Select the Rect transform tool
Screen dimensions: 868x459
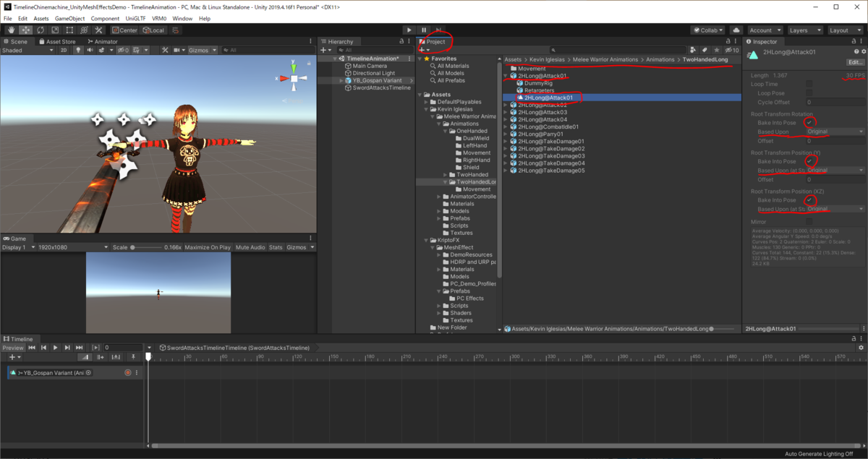click(69, 30)
